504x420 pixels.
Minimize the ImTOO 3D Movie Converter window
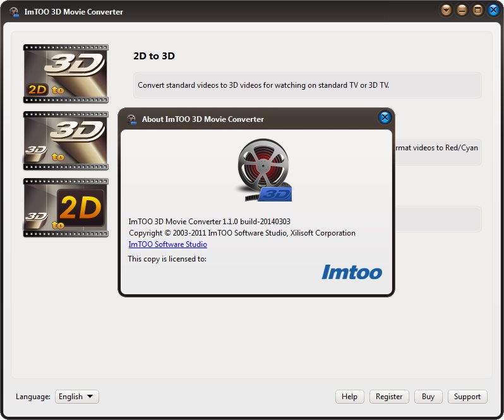pos(462,10)
